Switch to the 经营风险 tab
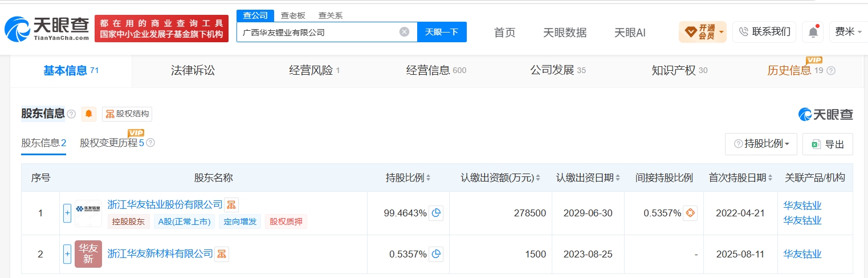868x278 pixels. tap(314, 71)
